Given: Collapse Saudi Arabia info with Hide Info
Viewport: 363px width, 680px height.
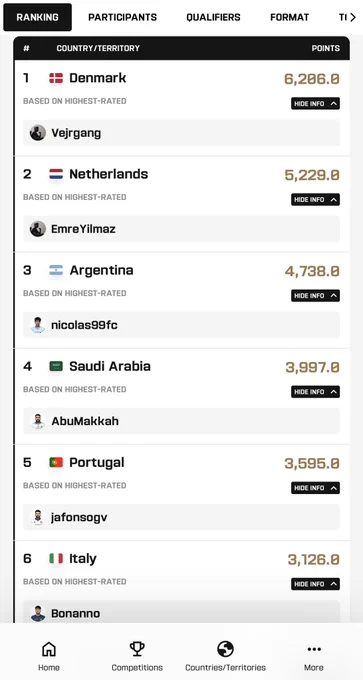Looking at the screenshot, I should click(315, 392).
